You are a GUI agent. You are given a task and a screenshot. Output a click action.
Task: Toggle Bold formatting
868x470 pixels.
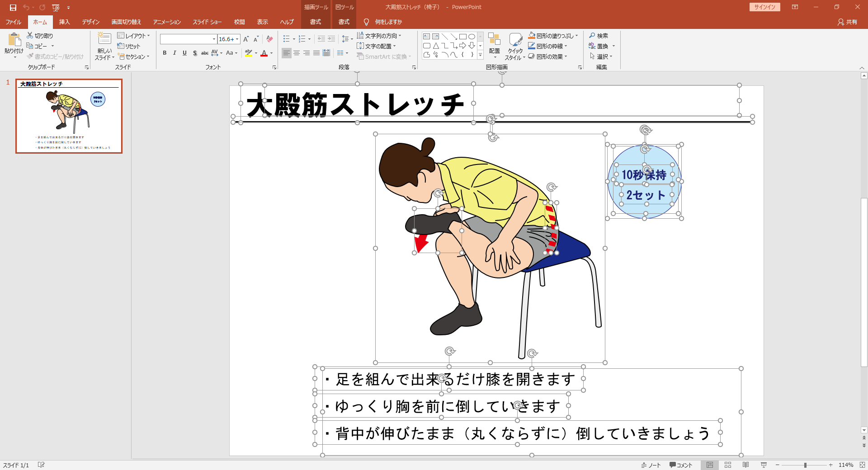click(165, 53)
